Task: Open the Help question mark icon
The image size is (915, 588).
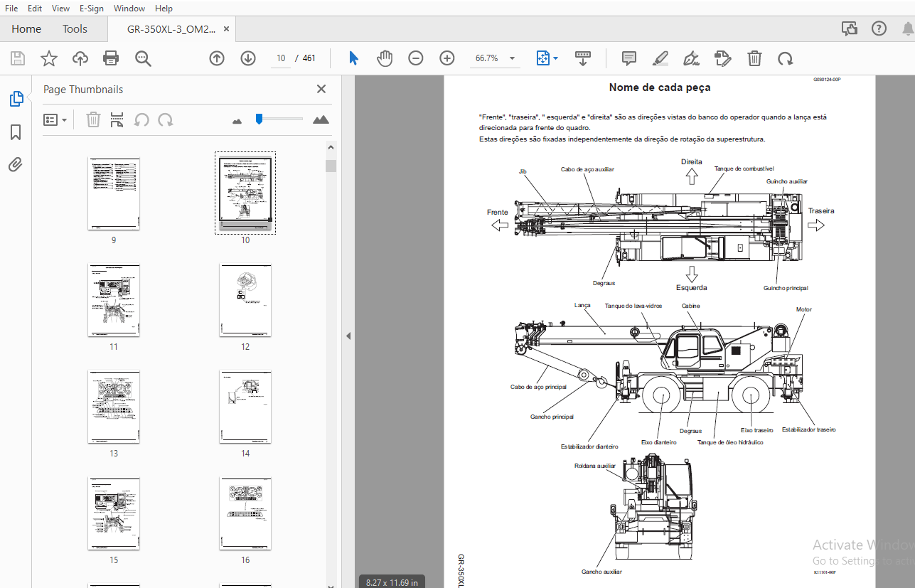Action: click(879, 29)
